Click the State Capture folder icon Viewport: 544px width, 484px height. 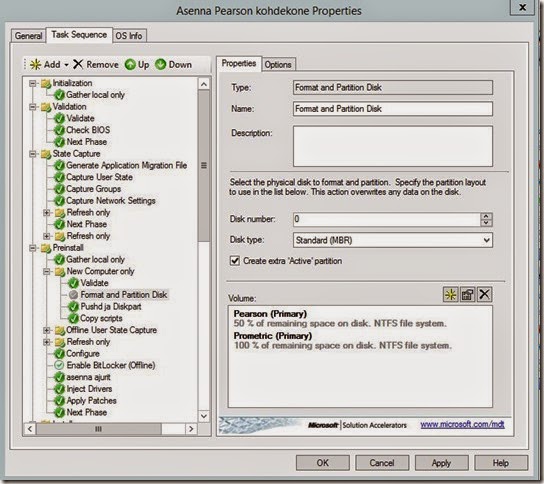tap(46, 154)
